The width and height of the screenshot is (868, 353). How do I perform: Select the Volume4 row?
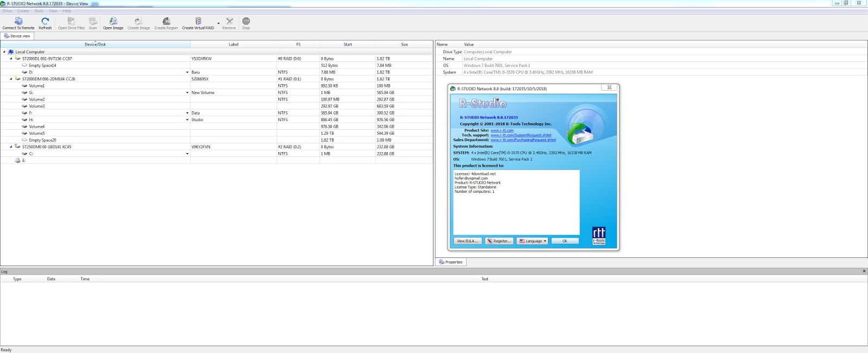[216, 127]
